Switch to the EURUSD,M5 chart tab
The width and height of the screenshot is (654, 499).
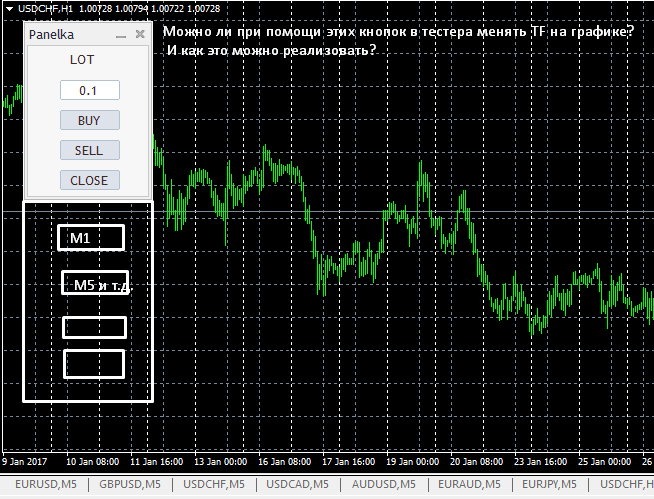coord(46,484)
